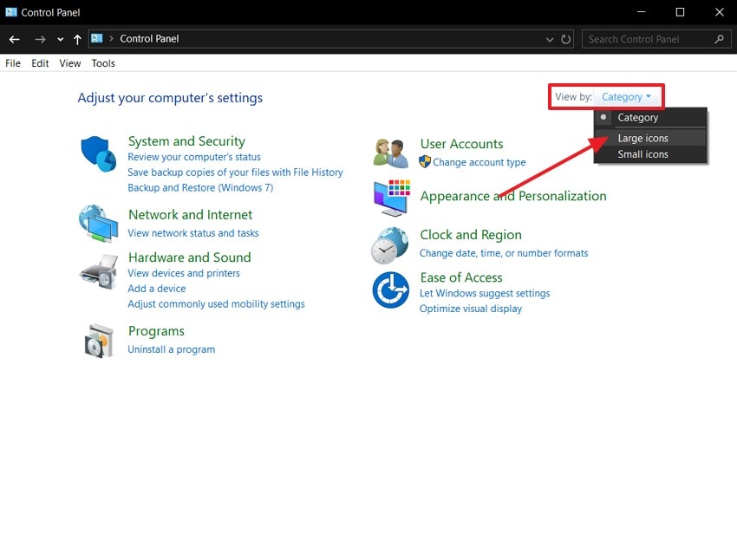
Task: Choose Small icons view option
Action: pyautogui.click(x=650, y=154)
